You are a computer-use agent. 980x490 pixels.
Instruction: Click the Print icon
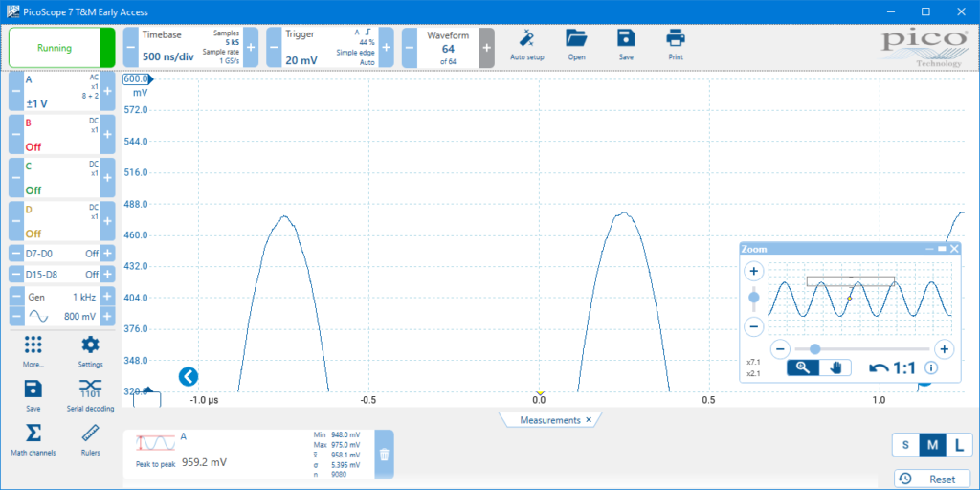(676, 38)
